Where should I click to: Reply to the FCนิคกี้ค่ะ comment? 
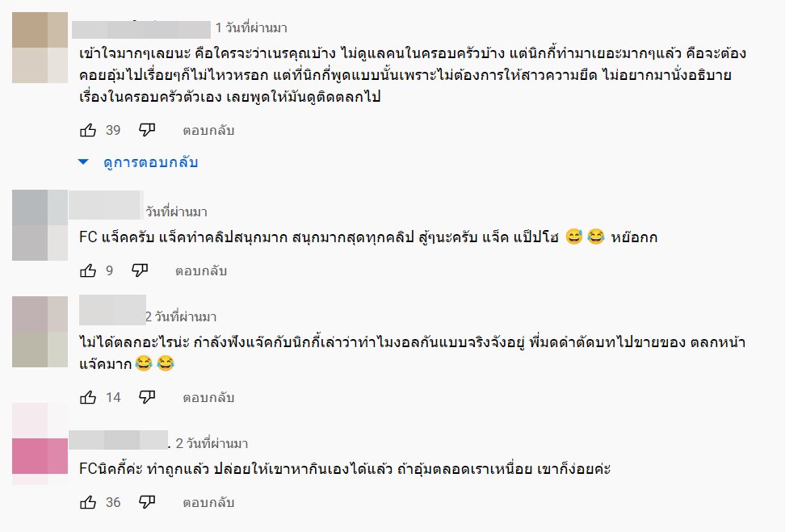coord(208,502)
